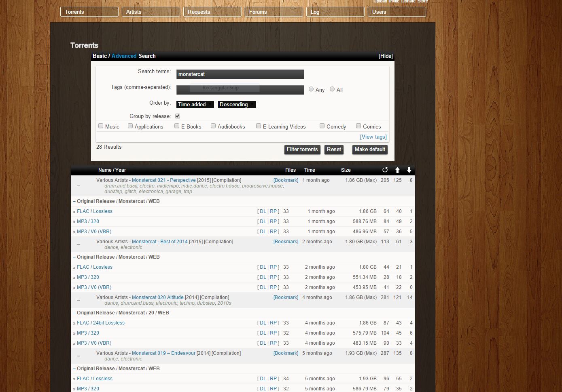Focus the Search terms field

coord(240,74)
